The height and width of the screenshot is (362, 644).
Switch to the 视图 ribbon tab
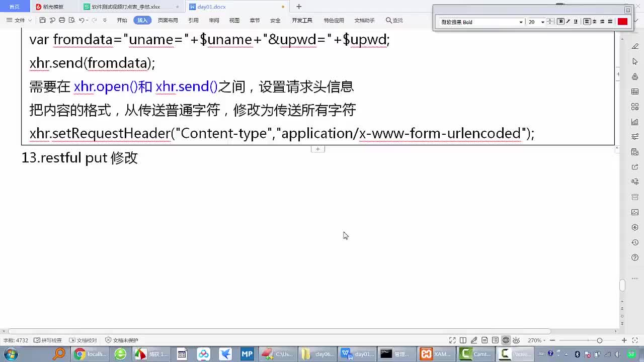click(x=234, y=20)
